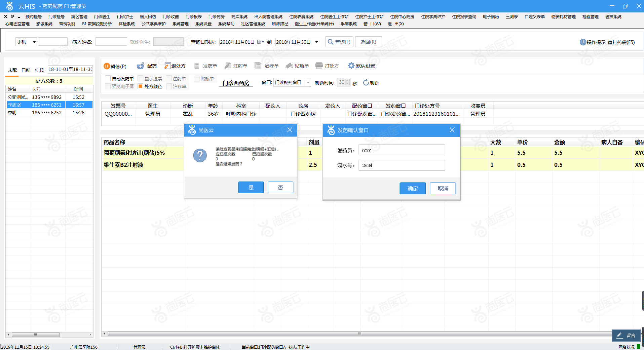Click the 留言 message pencil icon
This screenshot has height=350, width=644.
(x=619, y=335)
